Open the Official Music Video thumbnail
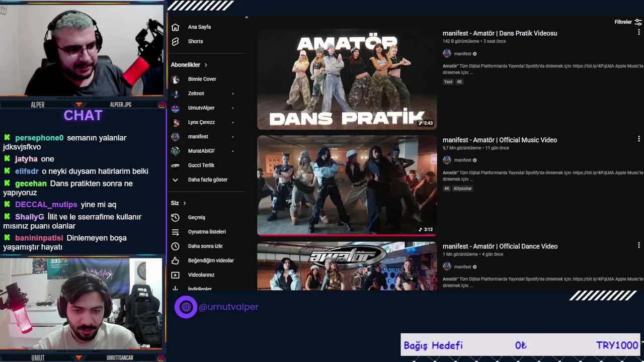The height and width of the screenshot is (362, 644). pos(347,185)
